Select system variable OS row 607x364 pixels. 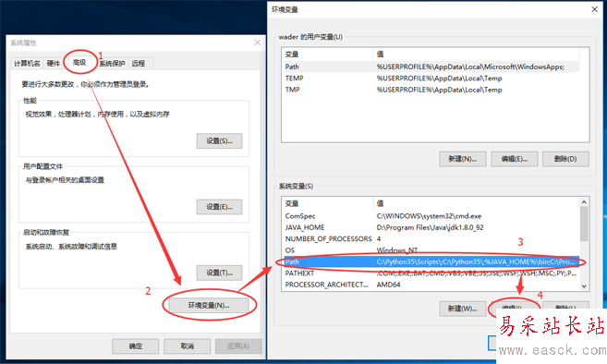(x=431, y=250)
